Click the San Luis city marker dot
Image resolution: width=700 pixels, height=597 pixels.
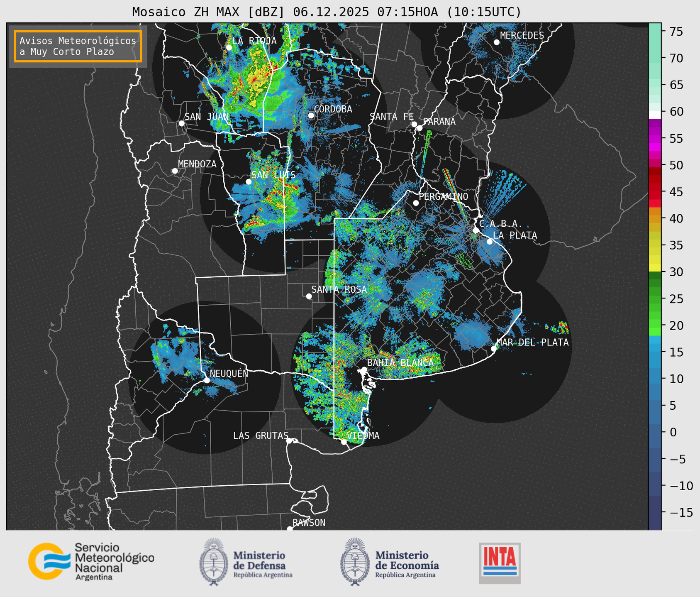coord(249,181)
